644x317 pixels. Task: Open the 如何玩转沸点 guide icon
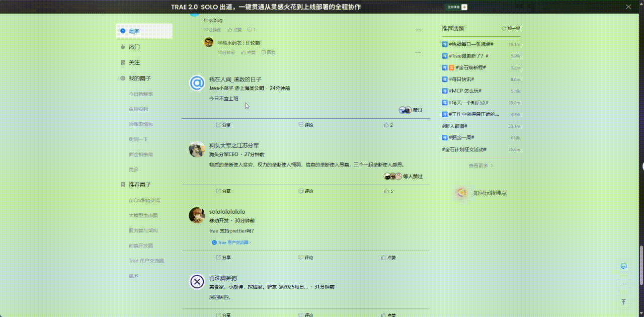(x=462, y=192)
